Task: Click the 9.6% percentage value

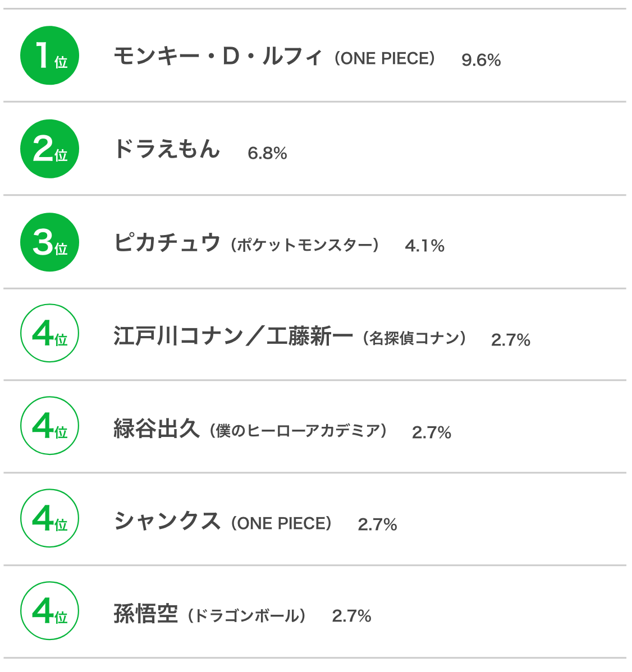Action: point(481,60)
